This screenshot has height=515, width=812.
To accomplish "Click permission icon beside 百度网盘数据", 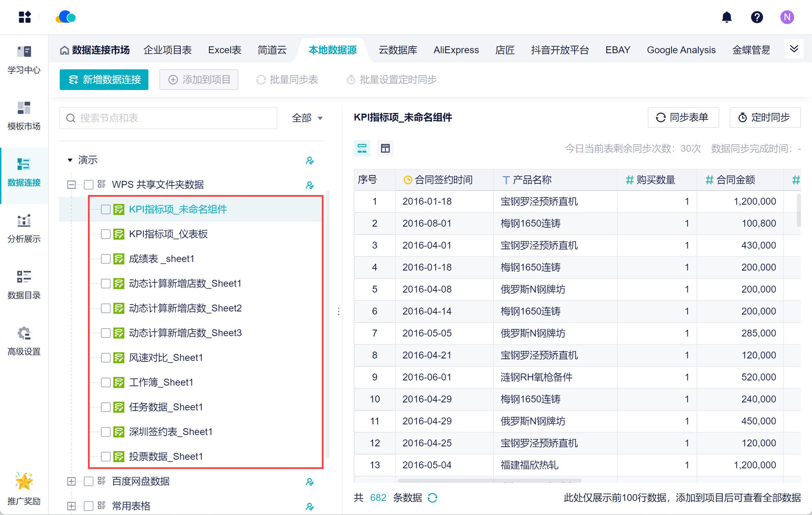I will point(309,482).
